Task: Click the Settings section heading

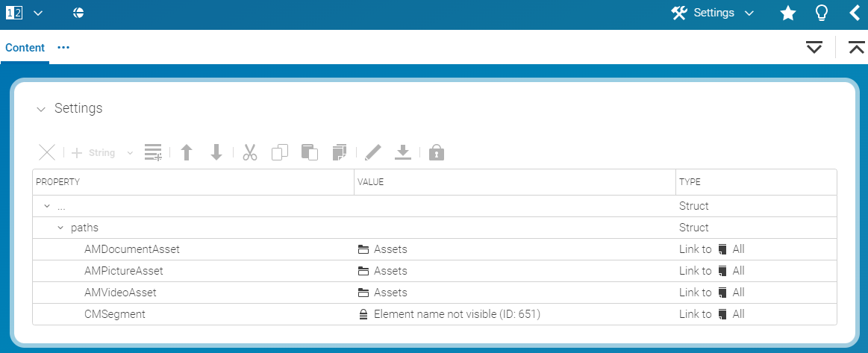Action: [x=78, y=108]
